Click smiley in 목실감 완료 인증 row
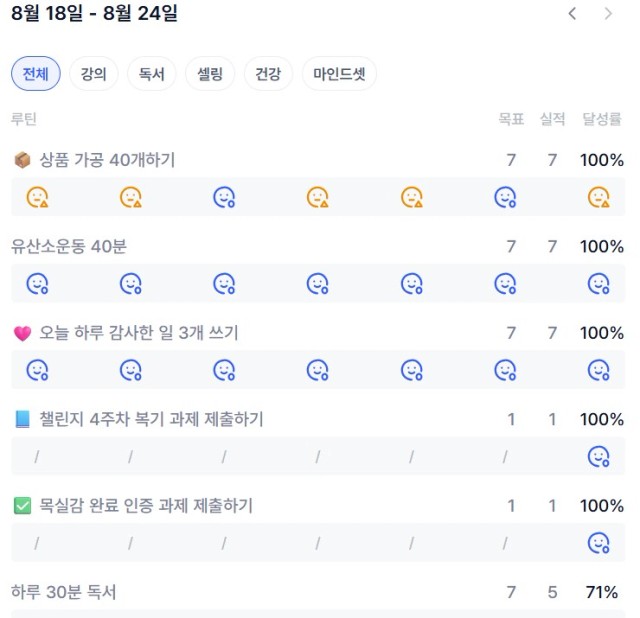Screen dimensions: 640x618 pyautogui.click(x=599, y=543)
